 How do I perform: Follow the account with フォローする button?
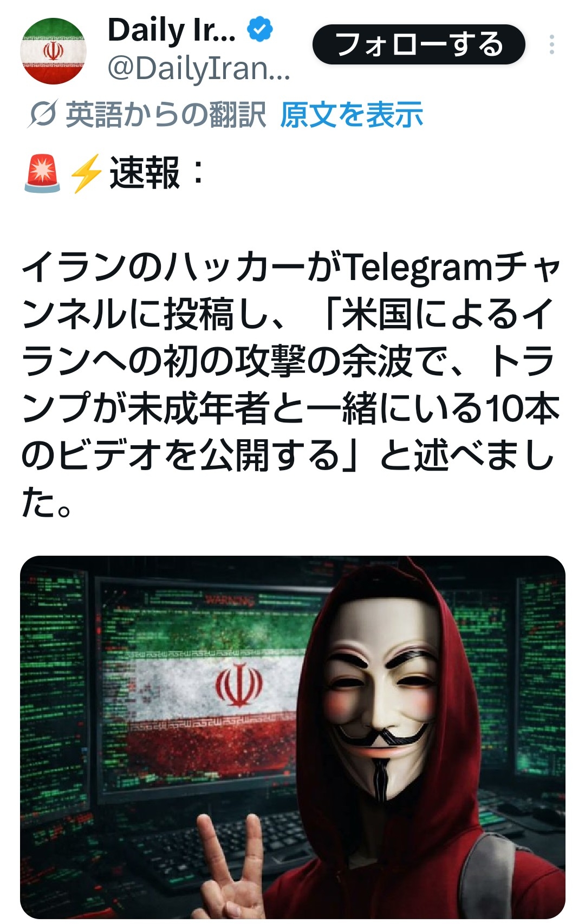tap(419, 44)
